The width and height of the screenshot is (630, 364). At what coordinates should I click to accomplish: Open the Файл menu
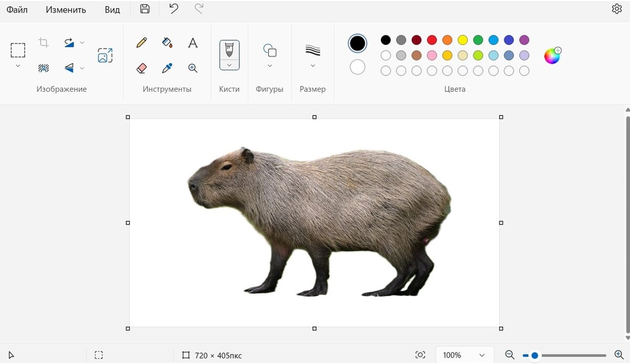coord(17,9)
